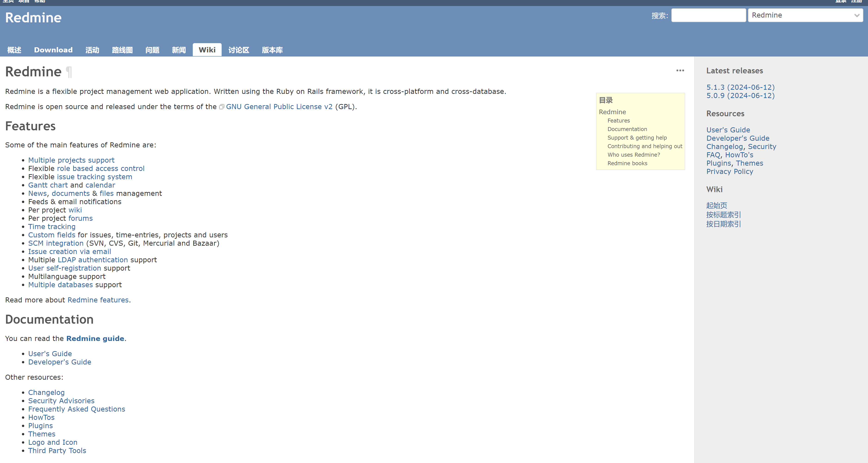Navigate to User's Guide resource

(727, 130)
